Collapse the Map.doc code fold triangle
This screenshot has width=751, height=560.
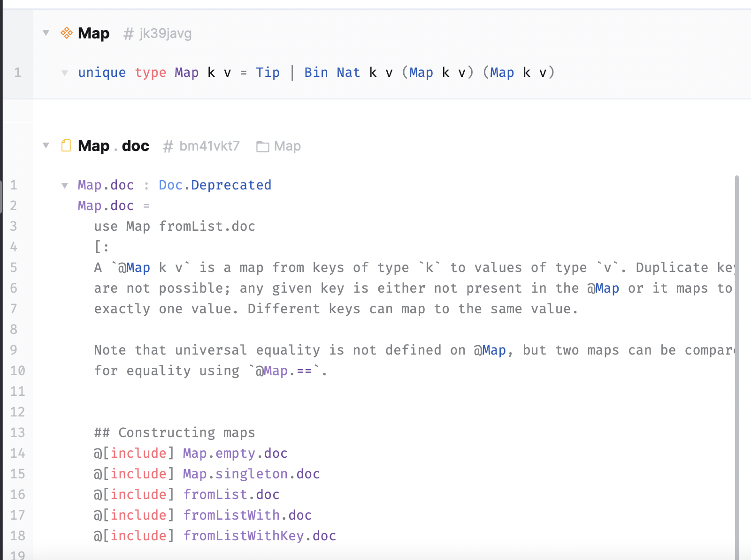(64, 185)
